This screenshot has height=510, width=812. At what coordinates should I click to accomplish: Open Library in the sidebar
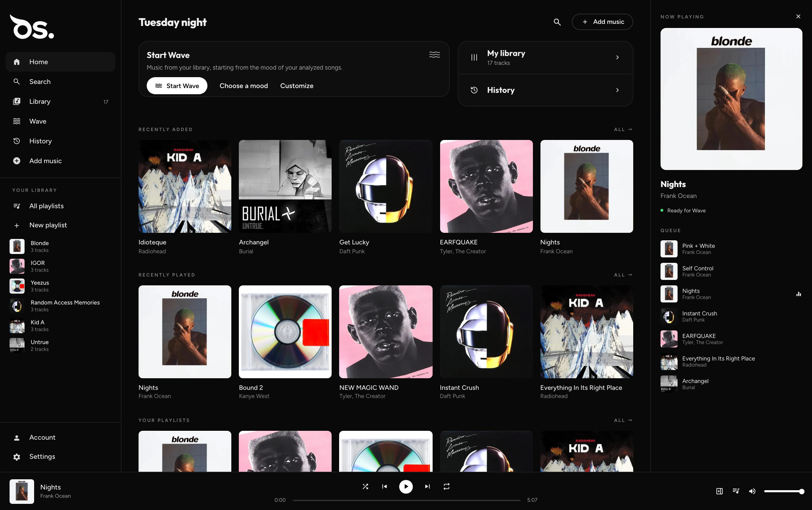[x=60, y=101]
